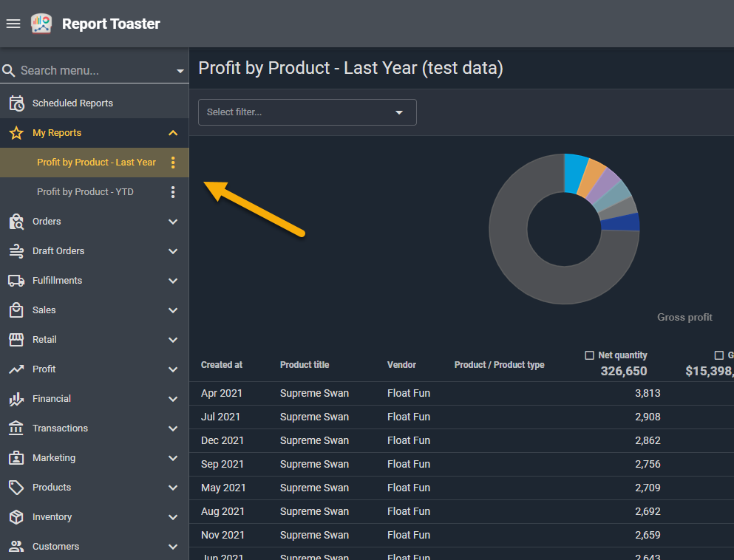Open the hamburger menu icon
The height and width of the screenshot is (560, 734).
coord(13,24)
